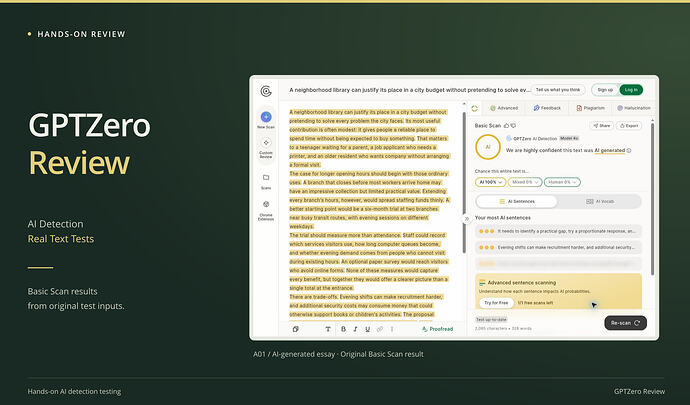Viewport: 690px width, 405px height.
Task: Click the text style T icon
Action: 328,329
